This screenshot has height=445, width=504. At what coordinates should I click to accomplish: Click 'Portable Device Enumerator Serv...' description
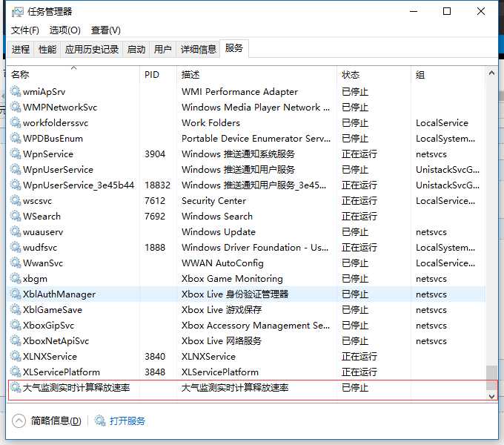[x=256, y=138]
